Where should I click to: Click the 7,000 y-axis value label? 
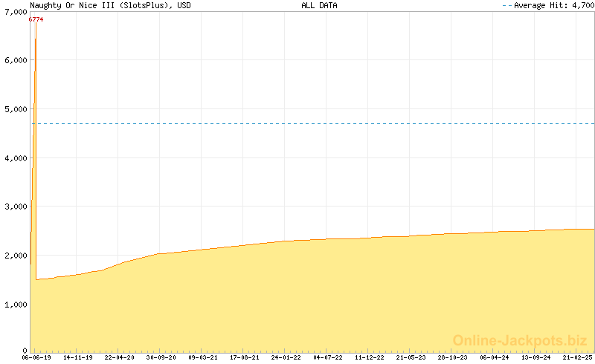(x=15, y=13)
